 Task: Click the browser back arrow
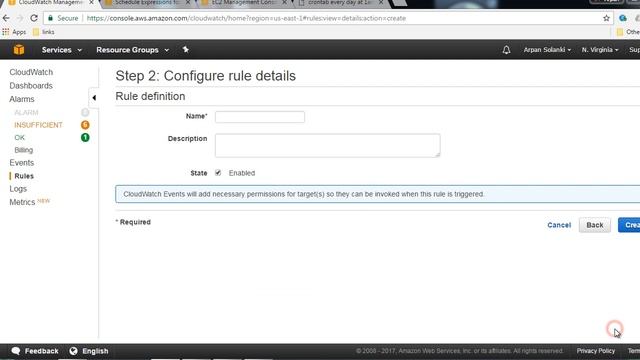tap(6, 18)
